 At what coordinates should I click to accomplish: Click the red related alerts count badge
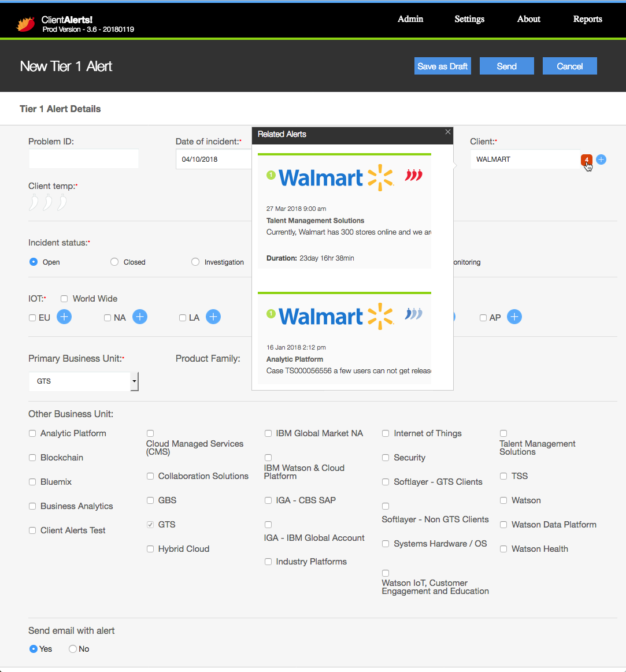click(587, 160)
